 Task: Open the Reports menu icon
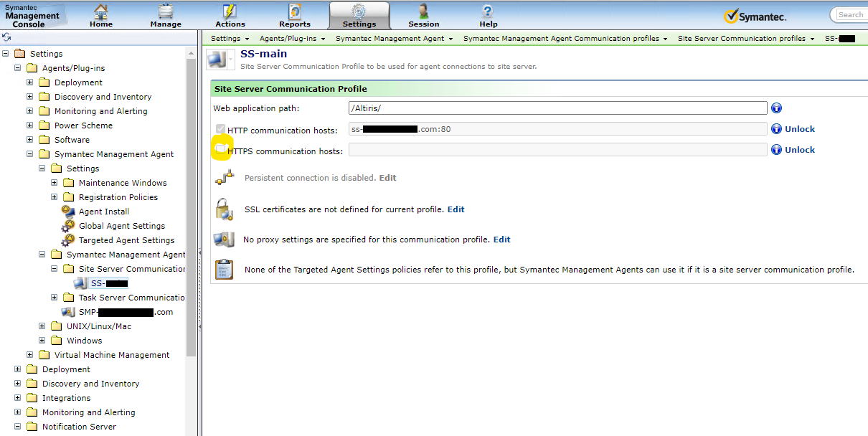tap(295, 11)
